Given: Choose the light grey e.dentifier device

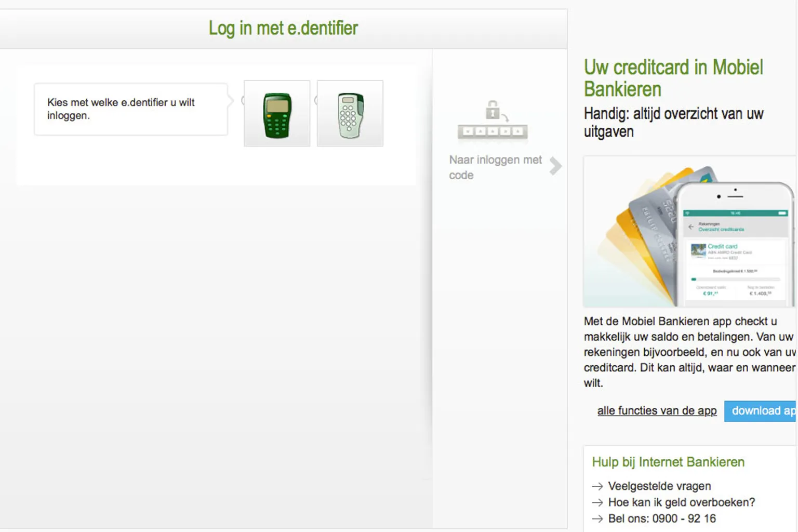Looking at the screenshot, I should coord(350,114).
